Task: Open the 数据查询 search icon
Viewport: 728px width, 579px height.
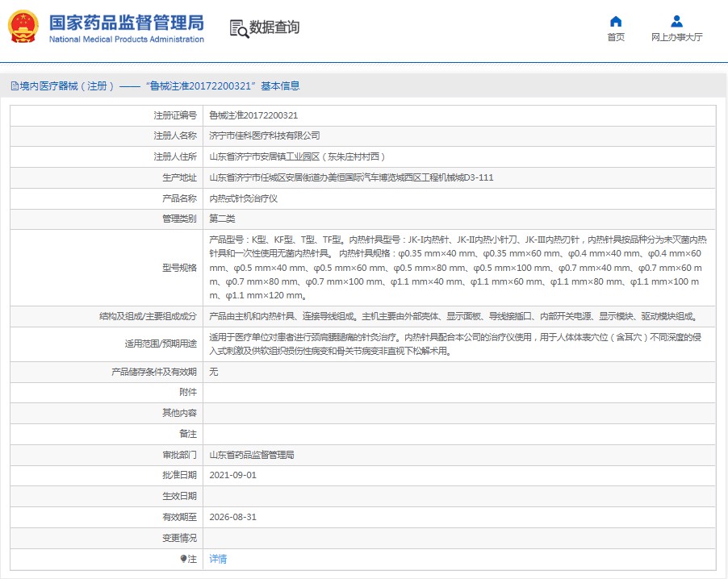Action: point(239,28)
